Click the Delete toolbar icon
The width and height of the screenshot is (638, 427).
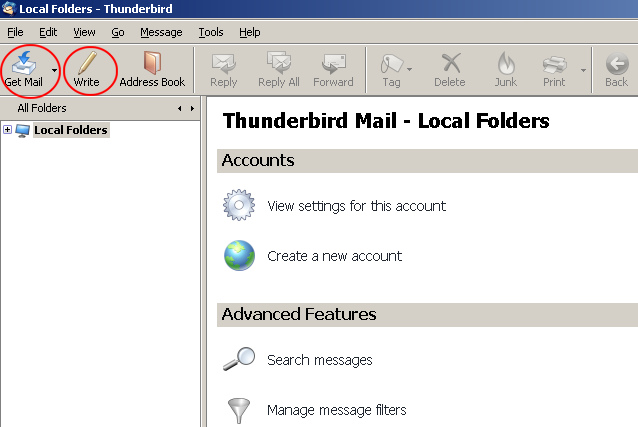[451, 63]
